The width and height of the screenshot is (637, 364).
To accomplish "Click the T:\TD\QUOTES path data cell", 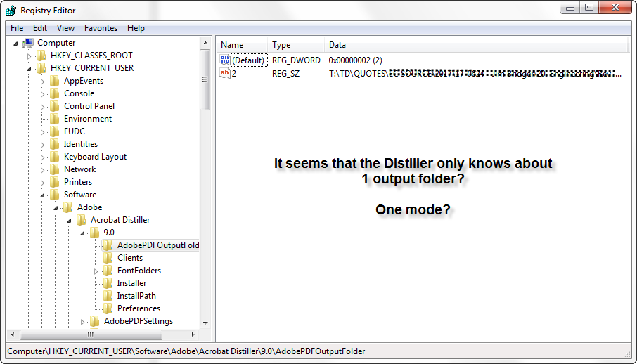I will coord(475,74).
